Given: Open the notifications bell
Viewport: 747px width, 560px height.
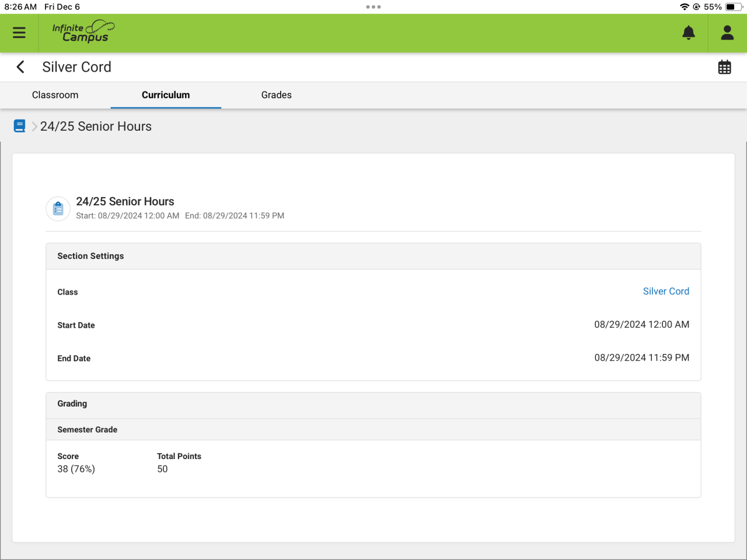Looking at the screenshot, I should (x=689, y=33).
